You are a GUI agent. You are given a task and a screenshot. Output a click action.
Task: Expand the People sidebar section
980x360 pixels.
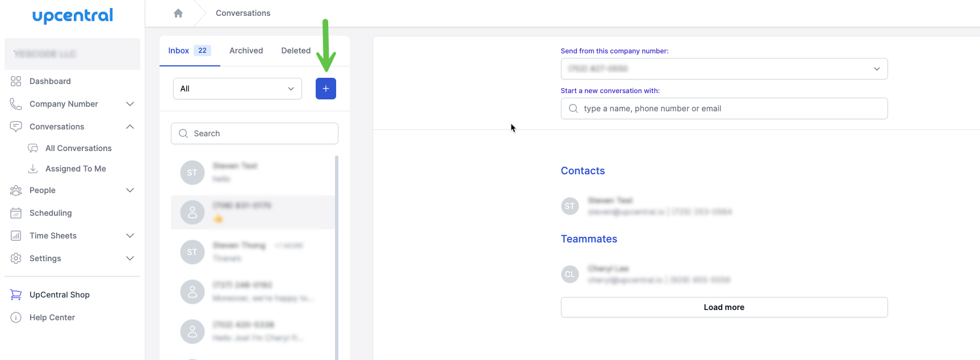(130, 190)
